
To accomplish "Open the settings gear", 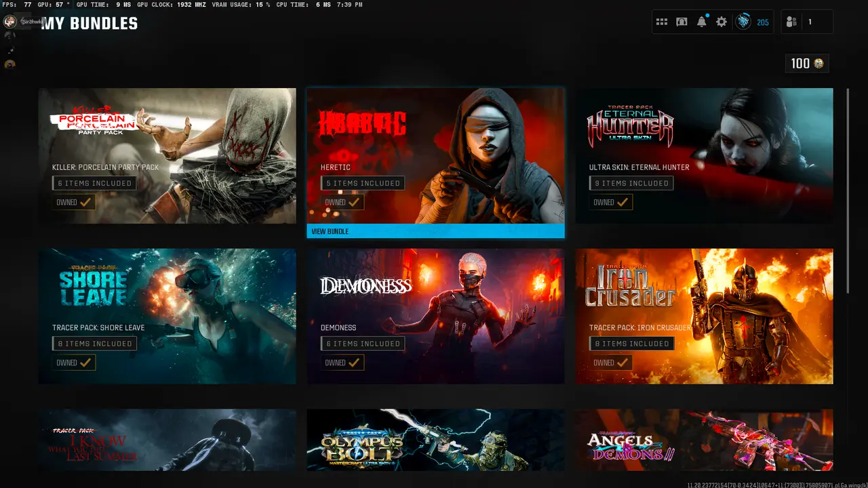I will (x=722, y=22).
